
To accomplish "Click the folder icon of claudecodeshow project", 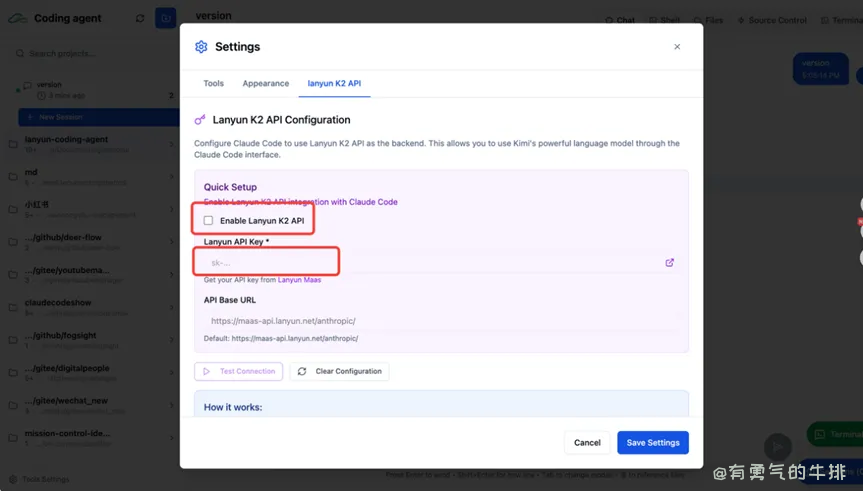I will (x=13, y=307).
